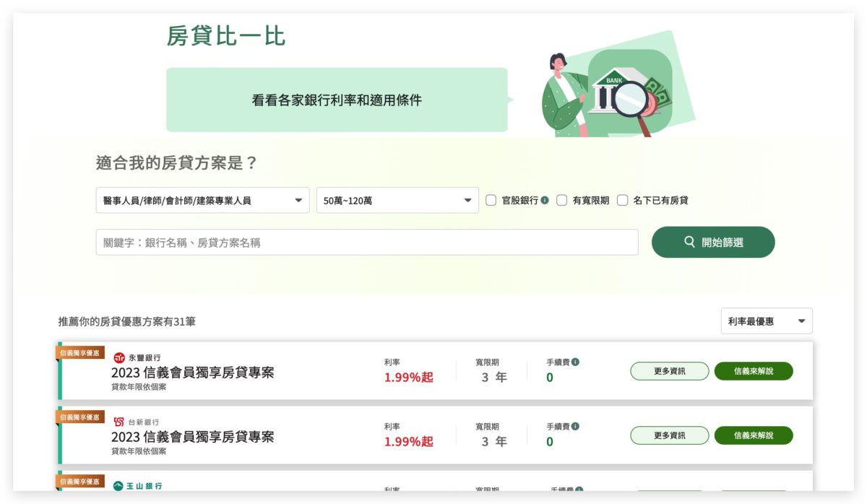Click 貸款年限依個案 under 永豐銀行 plan

coord(139,387)
